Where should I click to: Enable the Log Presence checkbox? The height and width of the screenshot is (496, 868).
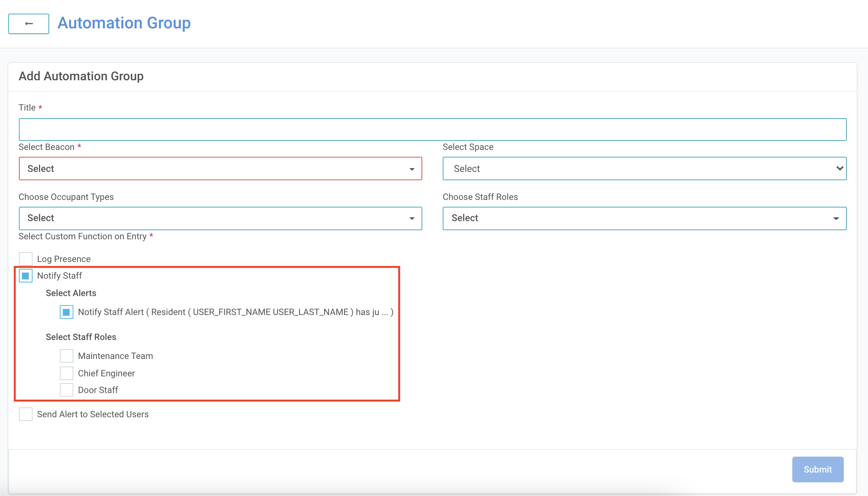tap(26, 259)
